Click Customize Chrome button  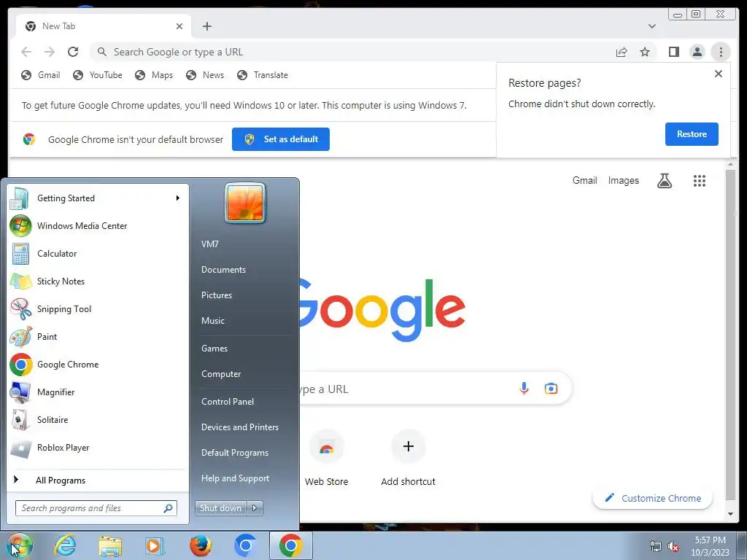653,498
